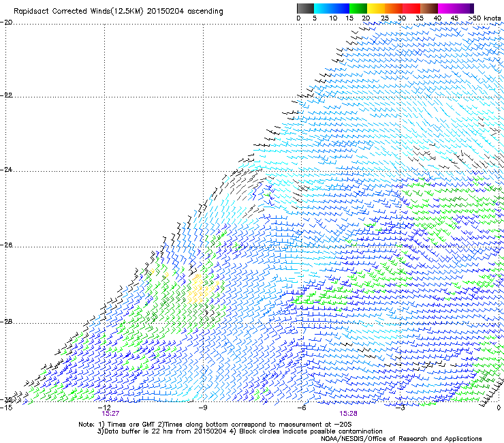Click the latitude label '-22' on the left axis
The width and height of the screenshot is (504, 443).
[x=6, y=95]
